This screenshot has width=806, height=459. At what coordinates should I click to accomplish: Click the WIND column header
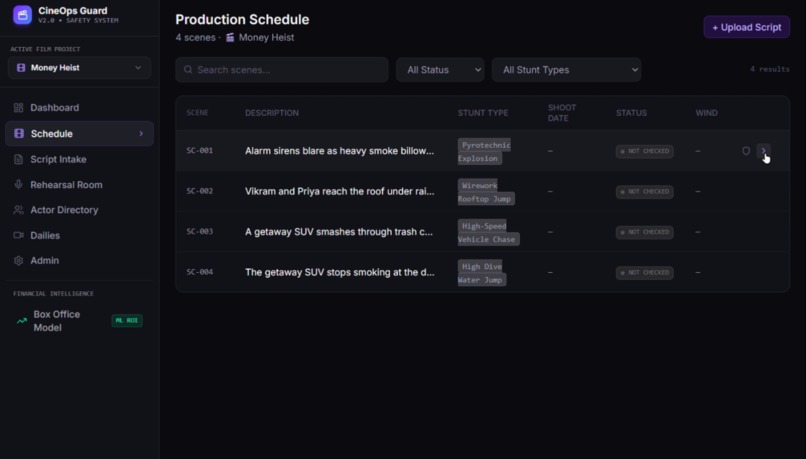(707, 113)
